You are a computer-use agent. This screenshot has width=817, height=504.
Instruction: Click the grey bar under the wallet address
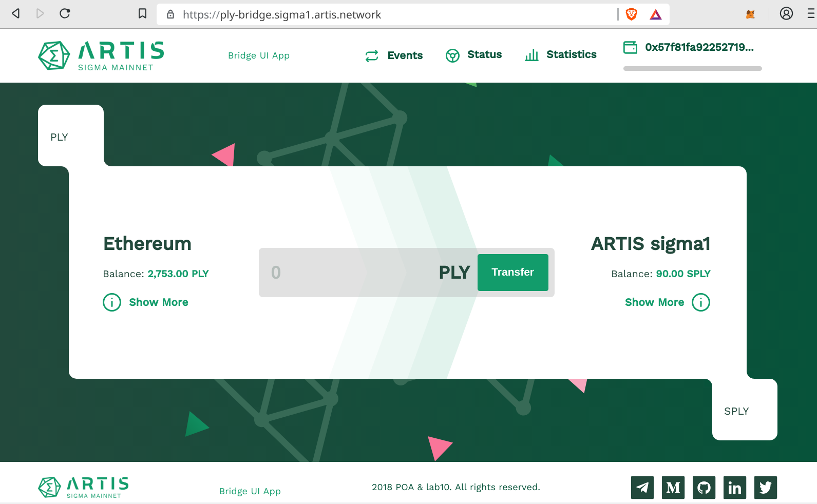tap(693, 68)
